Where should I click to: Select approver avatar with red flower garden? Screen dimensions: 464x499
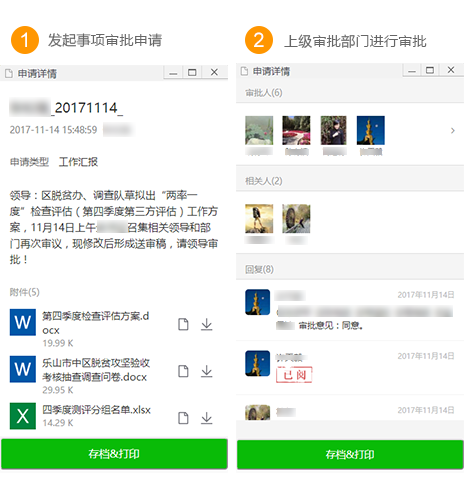(296, 130)
